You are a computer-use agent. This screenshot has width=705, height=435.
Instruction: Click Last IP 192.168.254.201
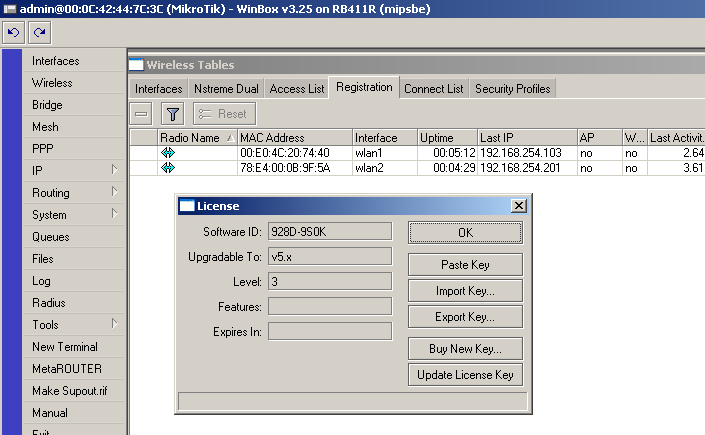(x=520, y=168)
